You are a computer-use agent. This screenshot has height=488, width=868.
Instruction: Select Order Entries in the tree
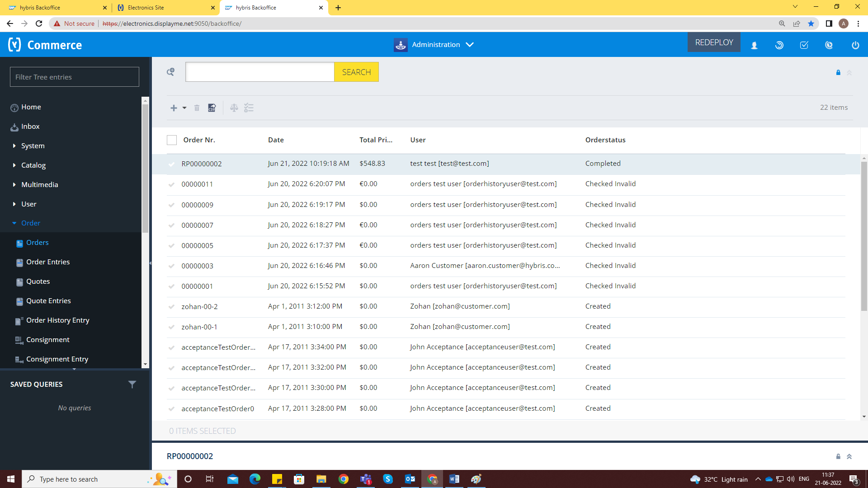click(48, 262)
